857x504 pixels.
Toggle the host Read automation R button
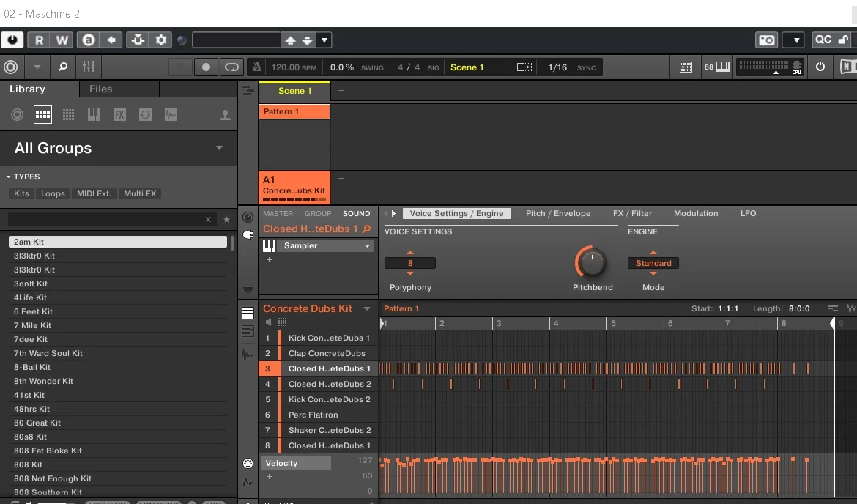[40, 40]
